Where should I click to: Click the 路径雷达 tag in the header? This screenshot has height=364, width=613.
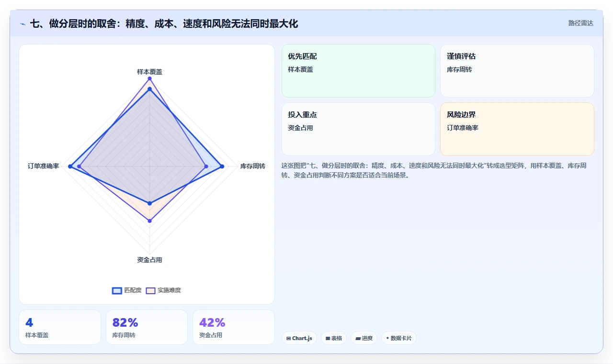(580, 23)
